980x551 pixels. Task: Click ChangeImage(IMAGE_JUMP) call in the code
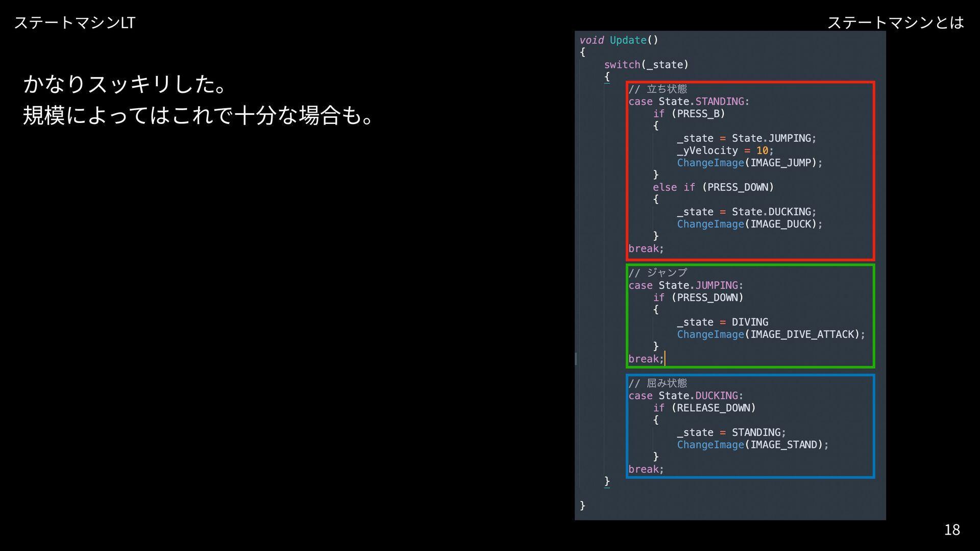tap(749, 163)
